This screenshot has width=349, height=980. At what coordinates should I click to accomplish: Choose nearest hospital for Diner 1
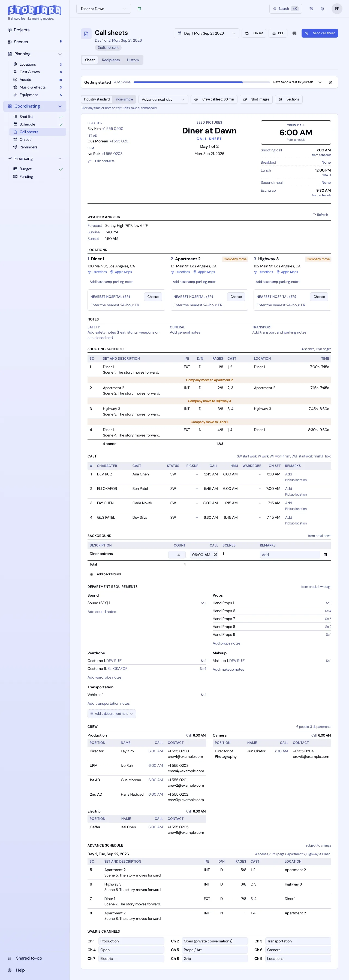[153, 297]
